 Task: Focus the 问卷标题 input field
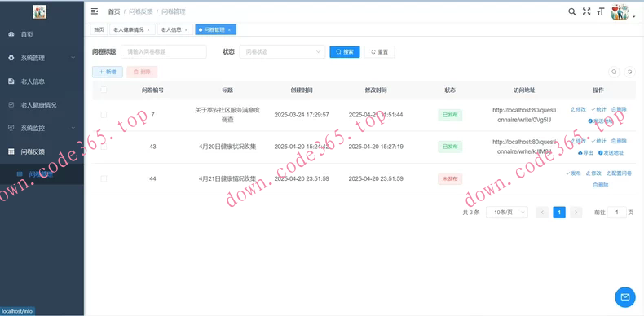click(x=164, y=51)
